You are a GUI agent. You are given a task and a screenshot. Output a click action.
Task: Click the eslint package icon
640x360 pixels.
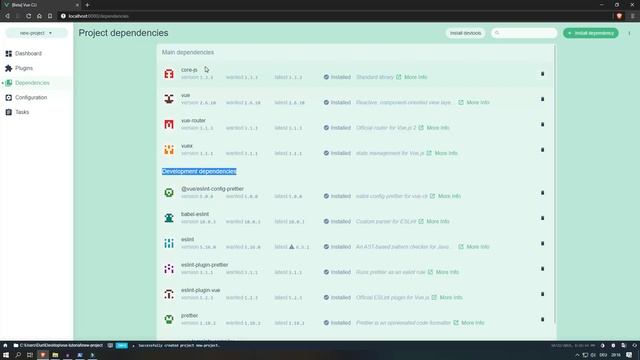pos(169,243)
